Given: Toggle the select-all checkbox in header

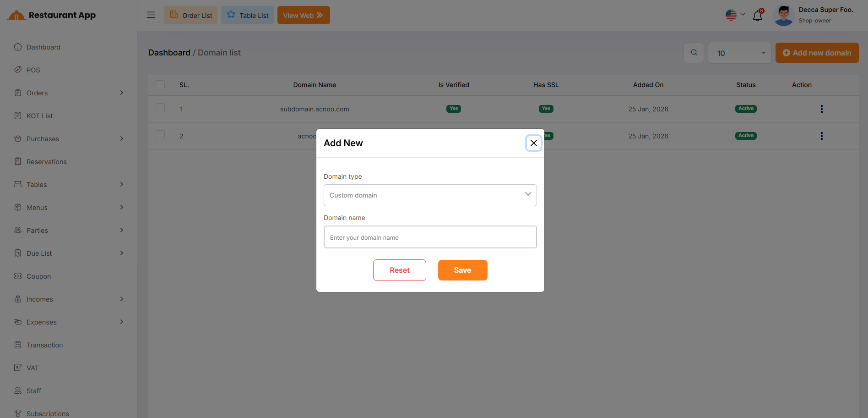Looking at the screenshot, I should (160, 85).
